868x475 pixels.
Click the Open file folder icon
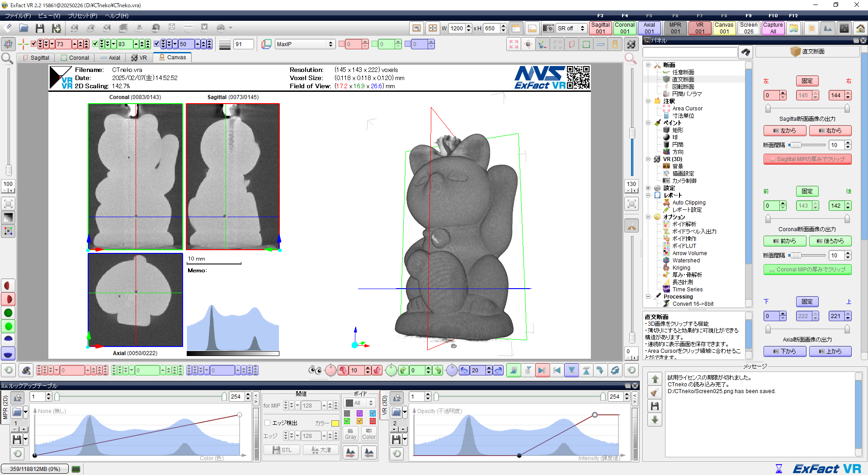[x=24, y=28]
